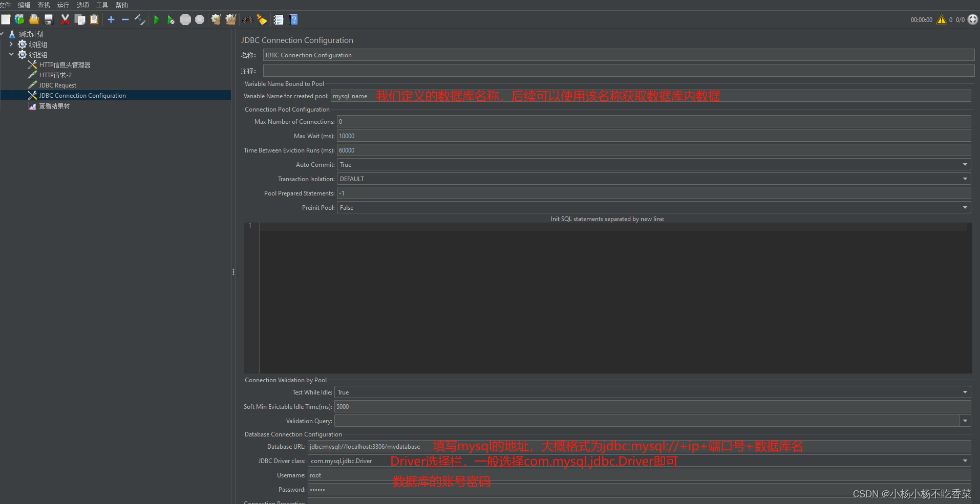Click the Open file folder icon
980x504 pixels.
pyautogui.click(x=34, y=19)
